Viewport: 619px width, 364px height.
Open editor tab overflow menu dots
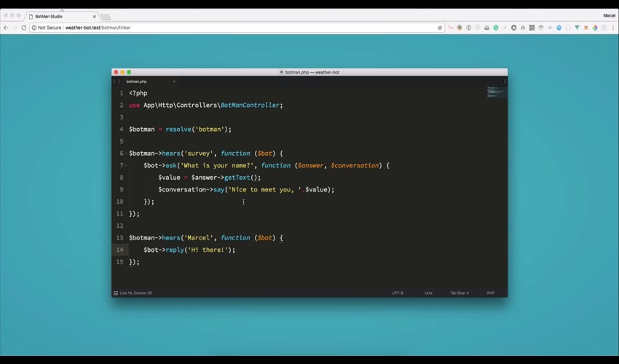coord(505,82)
